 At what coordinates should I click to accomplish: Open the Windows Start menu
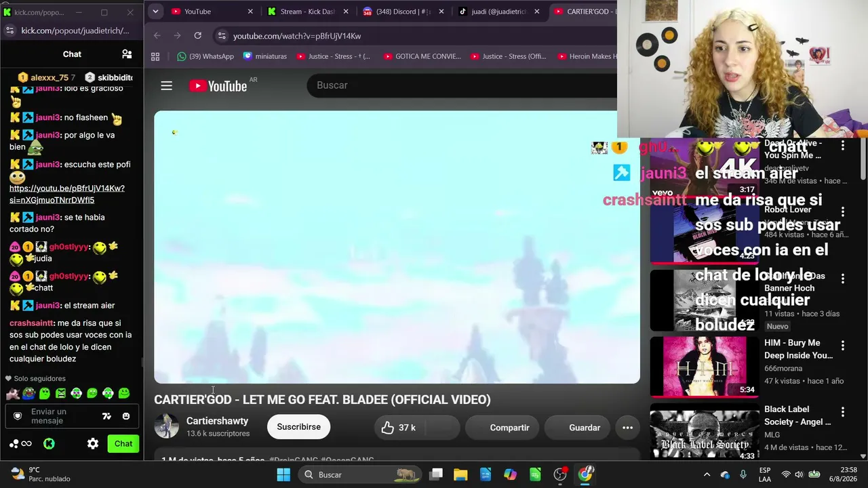pos(283,474)
